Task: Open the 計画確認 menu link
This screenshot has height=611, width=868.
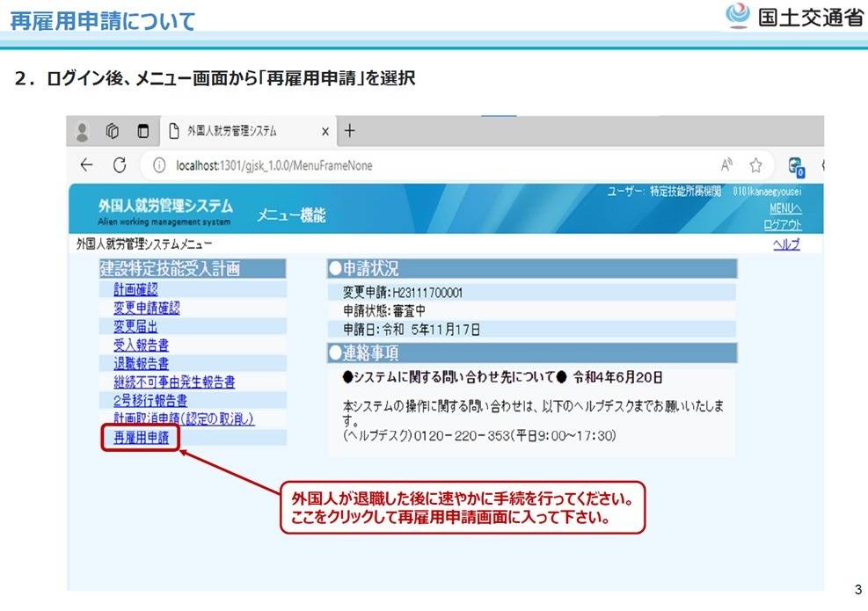Action: 135,289
